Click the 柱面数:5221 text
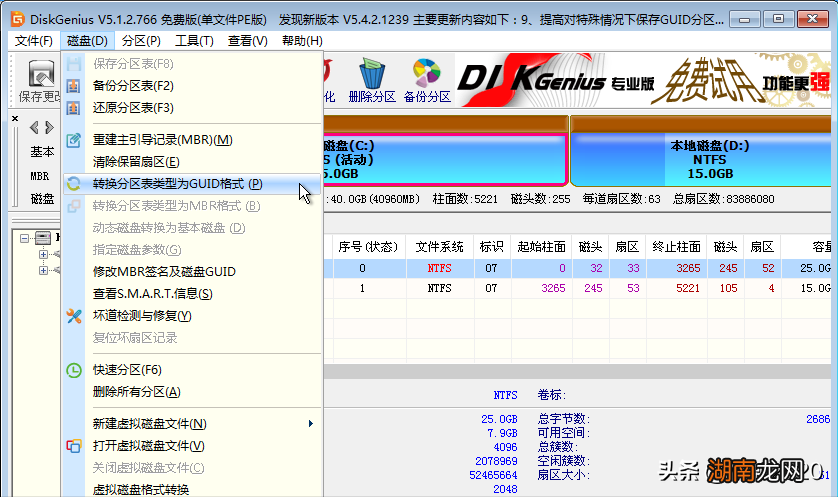 tap(465, 199)
